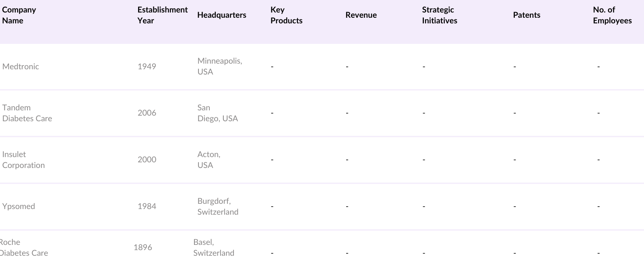This screenshot has width=644, height=263.
Task: Click the Minneapolis, USA headquarters cell
Action: (219, 66)
